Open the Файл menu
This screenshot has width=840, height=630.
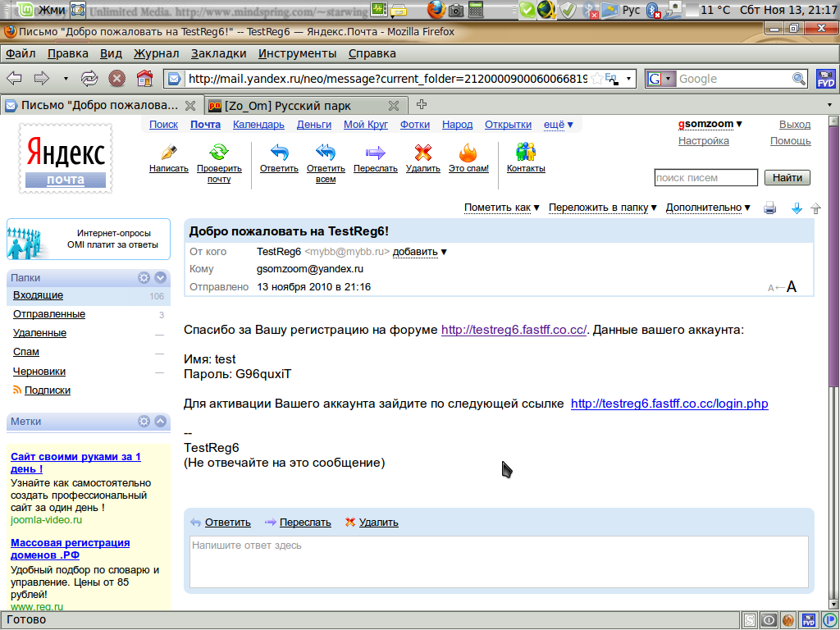pyautogui.click(x=21, y=53)
